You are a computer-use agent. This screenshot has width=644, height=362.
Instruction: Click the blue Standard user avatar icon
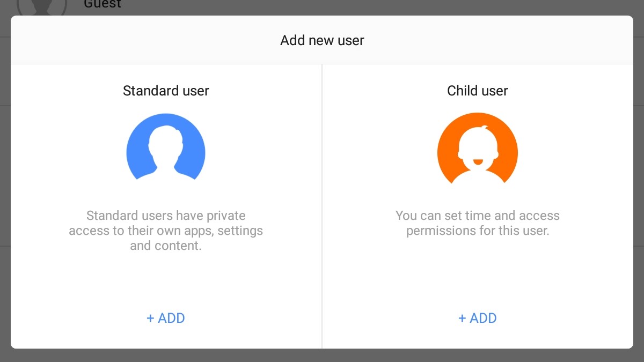tap(166, 146)
